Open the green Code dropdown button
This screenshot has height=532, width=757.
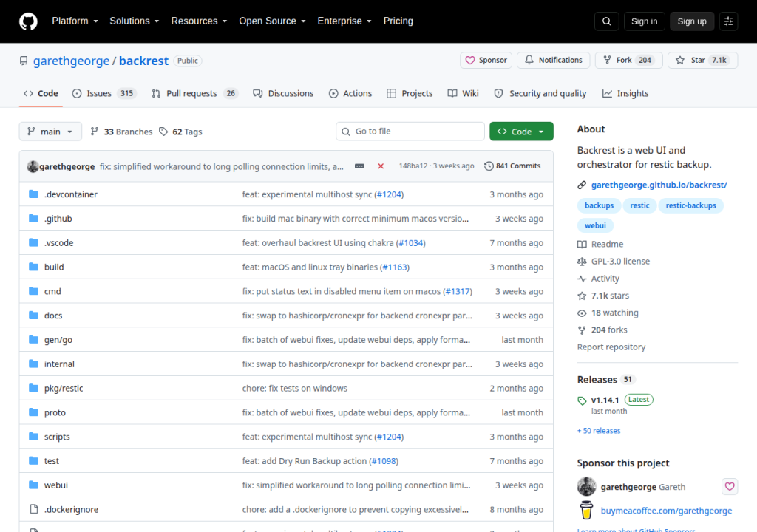(521, 132)
